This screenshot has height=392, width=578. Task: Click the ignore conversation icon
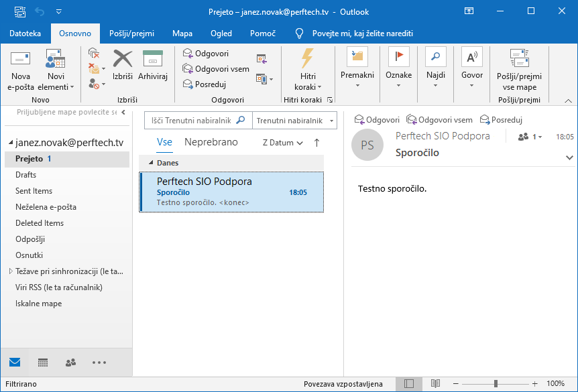click(94, 53)
